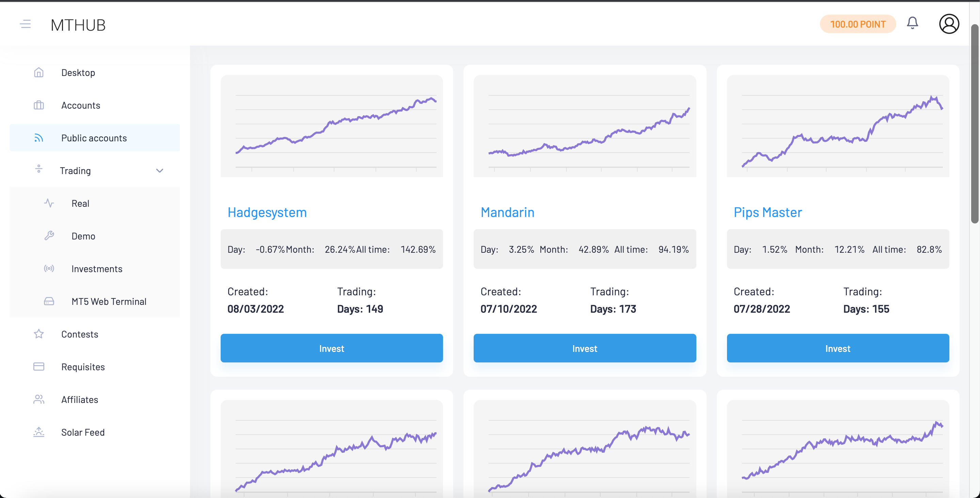The height and width of the screenshot is (498, 980).
Task: Select the Contests star icon
Action: click(x=39, y=334)
